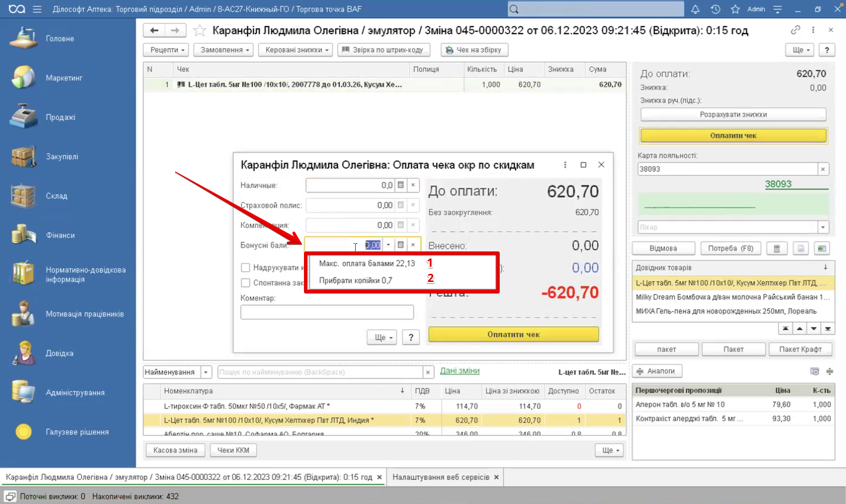
Task: Choose Прибрати копійки 0,7 option
Action: coord(355,280)
